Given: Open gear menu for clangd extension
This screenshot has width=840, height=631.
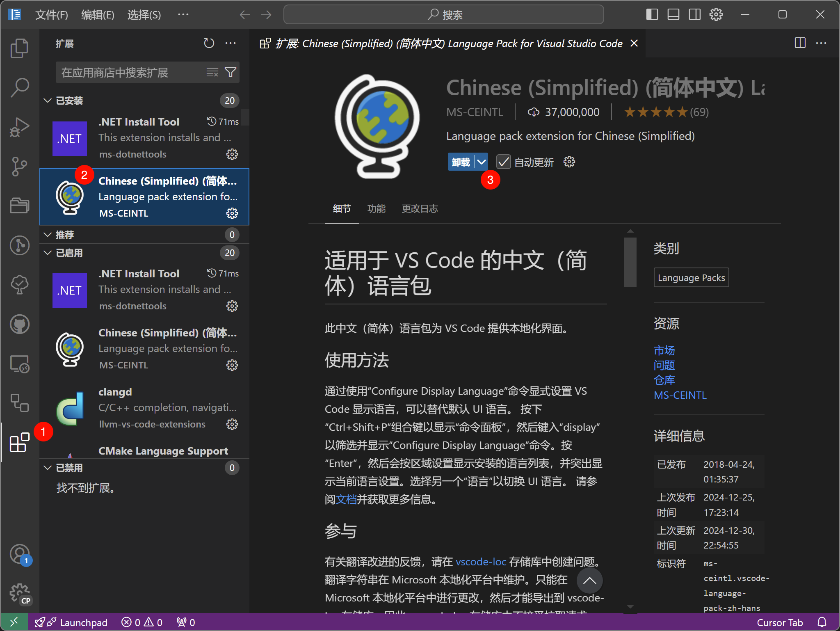Looking at the screenshot, I should pos(232,424).
